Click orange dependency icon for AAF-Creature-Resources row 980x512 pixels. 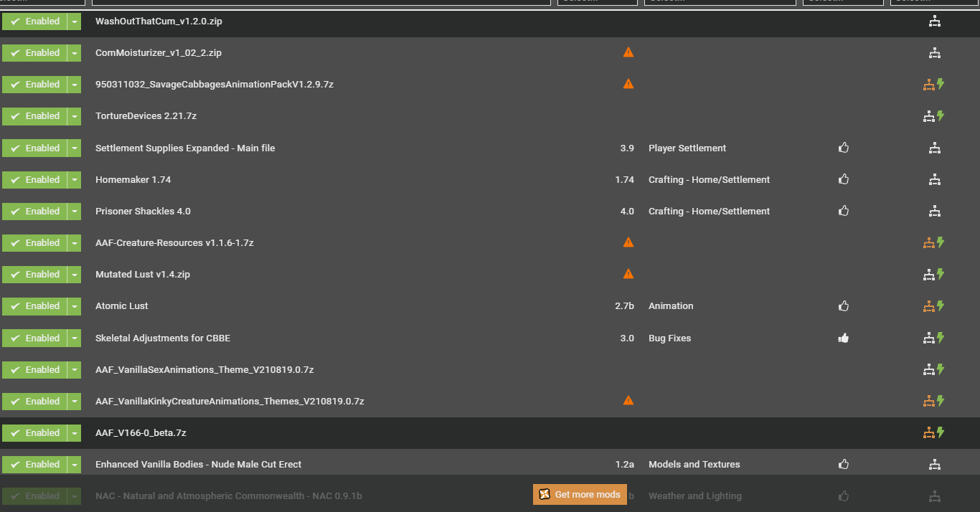point(928,243)
